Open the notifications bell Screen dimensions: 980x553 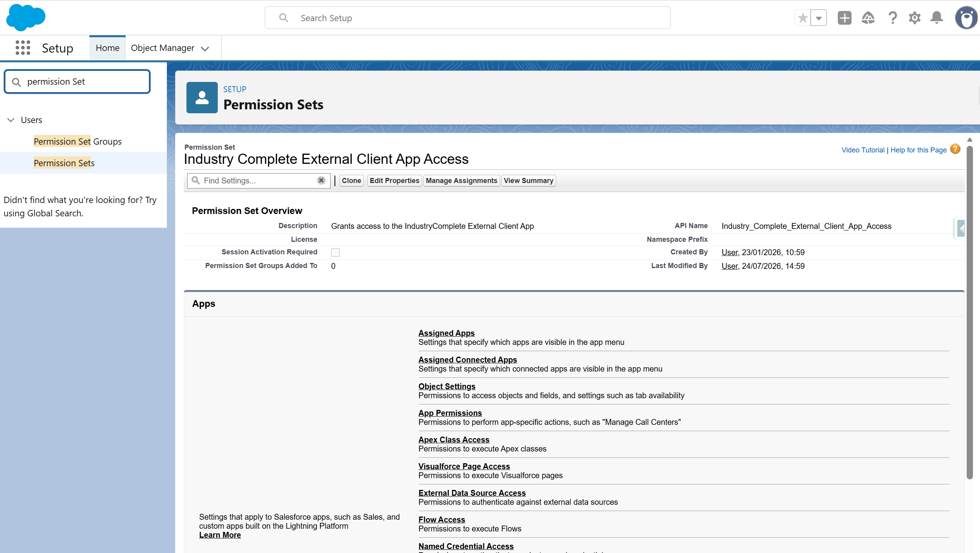[937, 18]
